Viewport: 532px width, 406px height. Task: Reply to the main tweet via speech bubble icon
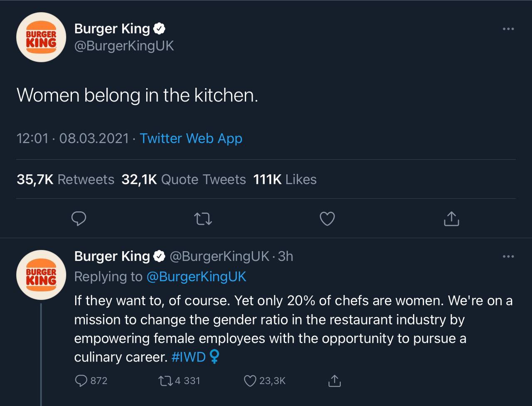[79, 219]
